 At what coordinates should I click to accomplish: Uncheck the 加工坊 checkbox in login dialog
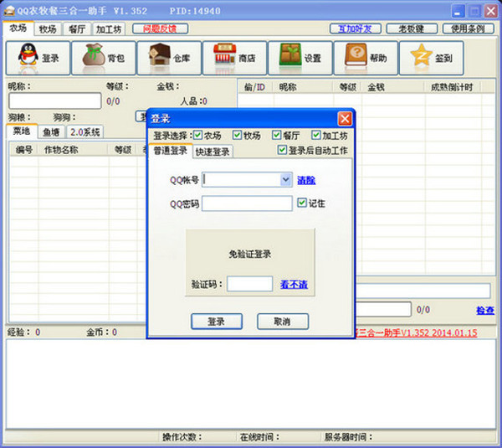316,136
